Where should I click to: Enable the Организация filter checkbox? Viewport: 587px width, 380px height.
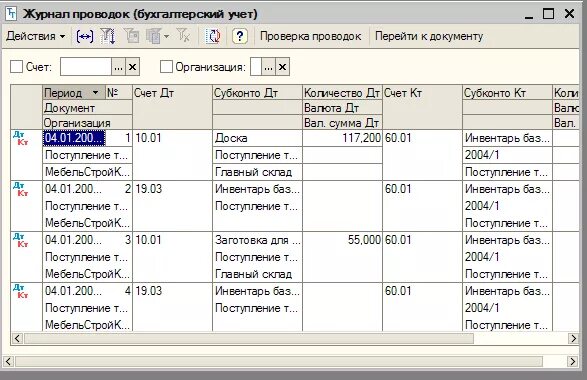166,67
